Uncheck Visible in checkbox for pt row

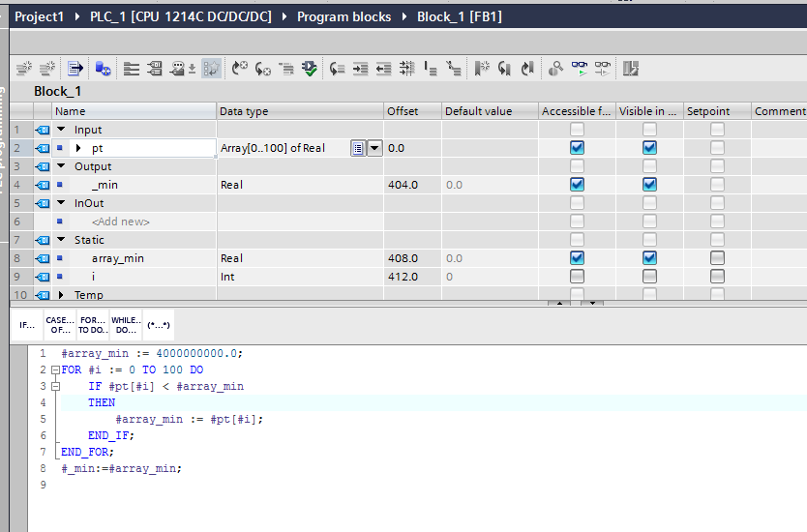[649, 148]
